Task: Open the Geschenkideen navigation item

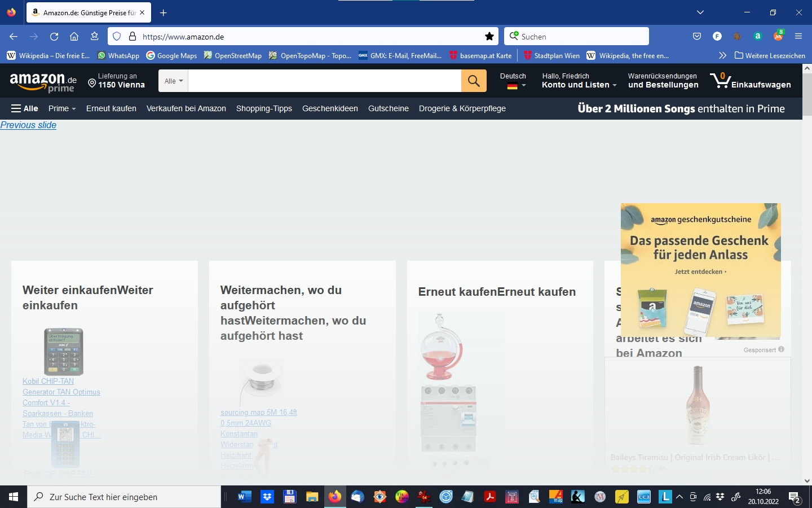Action: (x=330, y=108)
